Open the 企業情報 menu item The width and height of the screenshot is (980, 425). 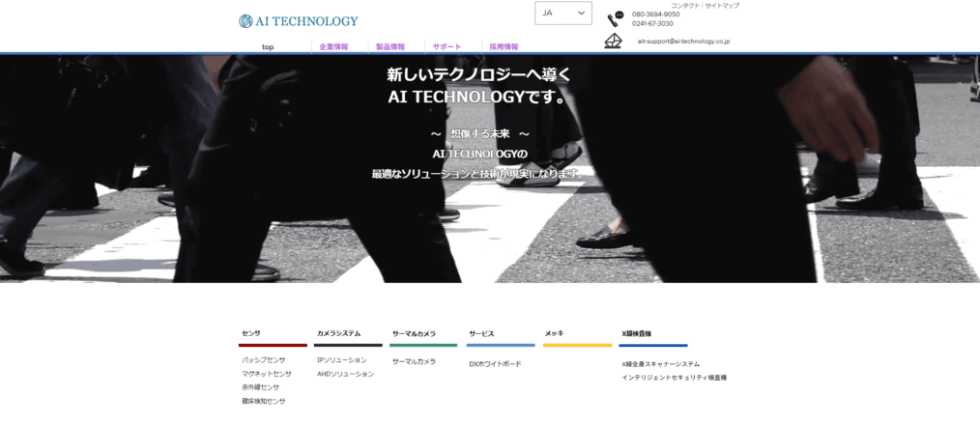tap(333, 47)
